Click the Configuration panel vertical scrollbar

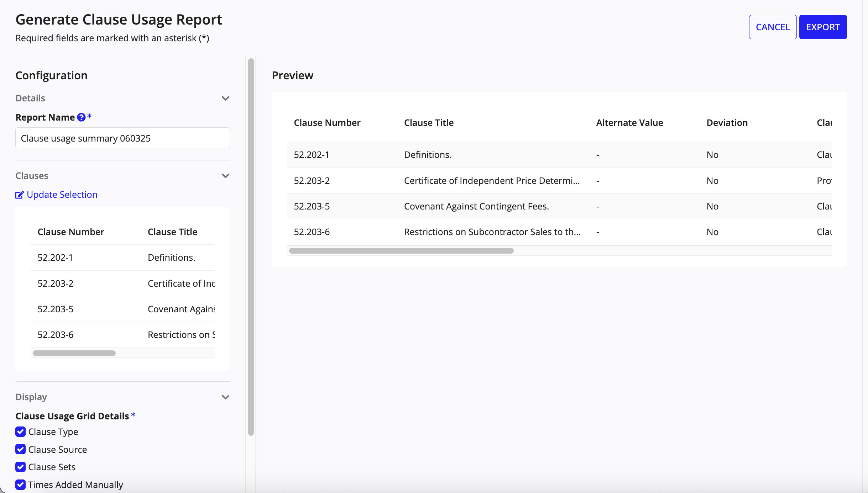251,247
